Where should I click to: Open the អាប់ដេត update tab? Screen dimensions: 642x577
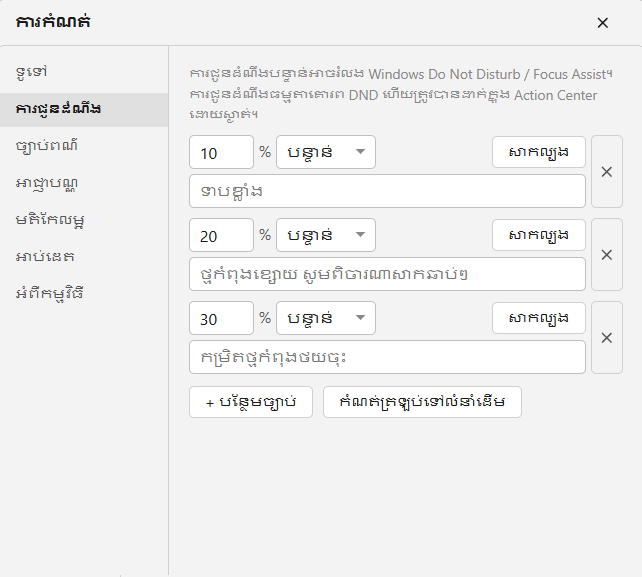[84, 257]
